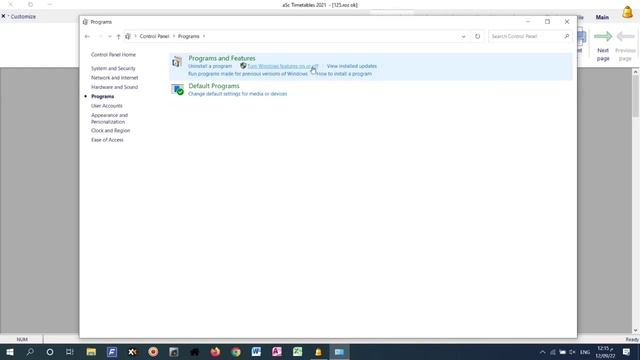Click Control Panel in breadcrumb
640x360 pixels.
tap(154, 36)
